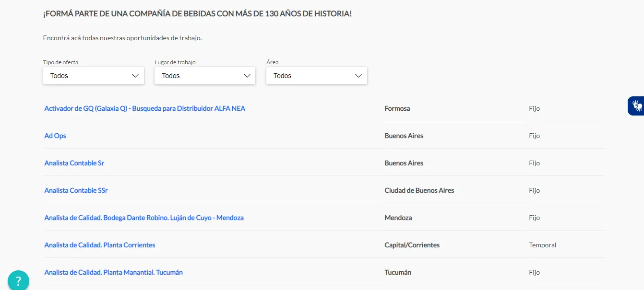Click Buenos Aires location in Ad Ops row
The height and width of the screenshot is (290, 644).
404,136
